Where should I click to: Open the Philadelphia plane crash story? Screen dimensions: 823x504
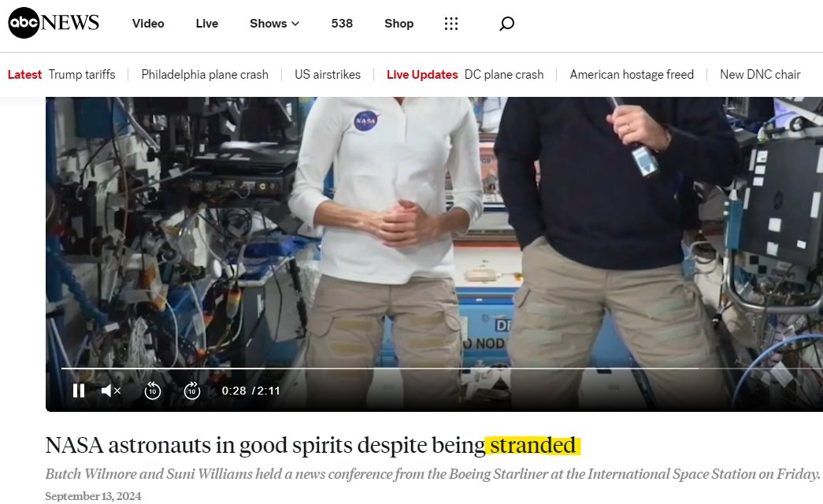(x=205, y=75)
